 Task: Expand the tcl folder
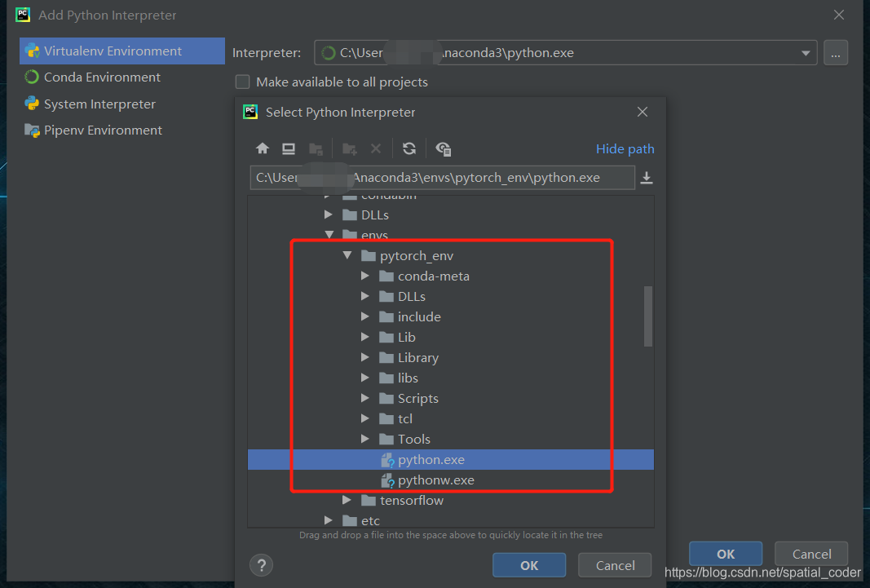click(364, 418)
